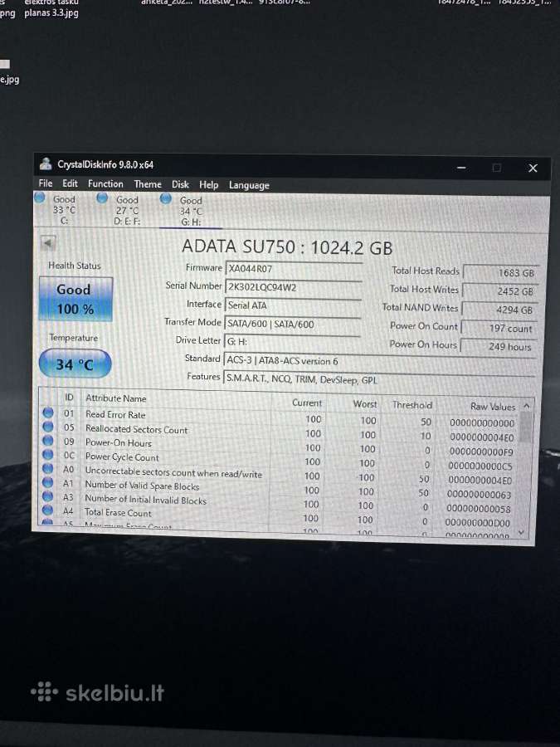Click the Power On Hours value 249 hours
The image size is (560, 747).
coord(498,346)
